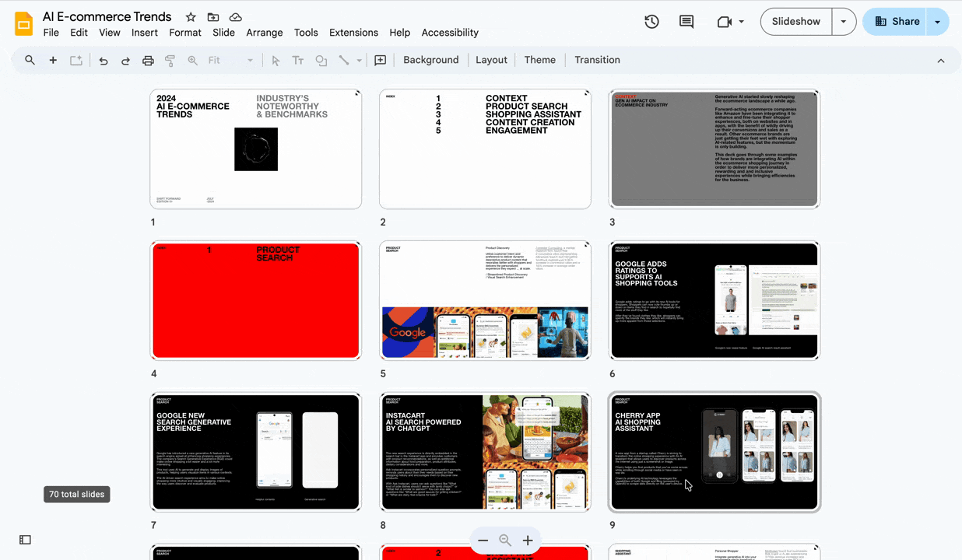Select slide 6 Google Adds Ratings
Screen dimensions: 962x560
pyautogui.click(x=714, y=301)
